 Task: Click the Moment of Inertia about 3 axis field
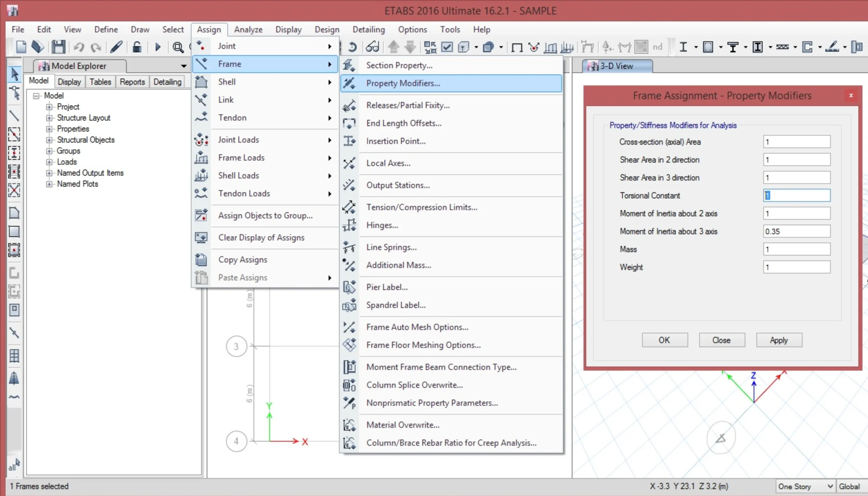796,231
